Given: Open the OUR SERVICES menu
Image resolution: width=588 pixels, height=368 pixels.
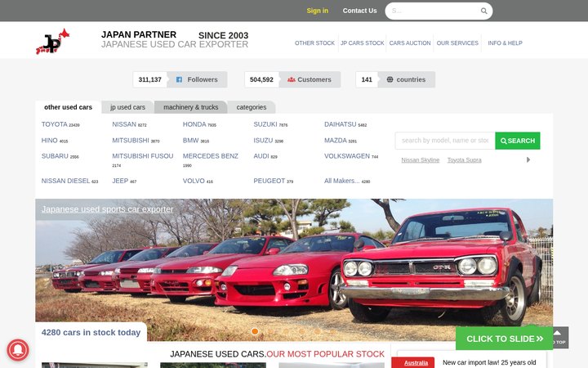Looking at the screenshot, I should click(457, 43).
